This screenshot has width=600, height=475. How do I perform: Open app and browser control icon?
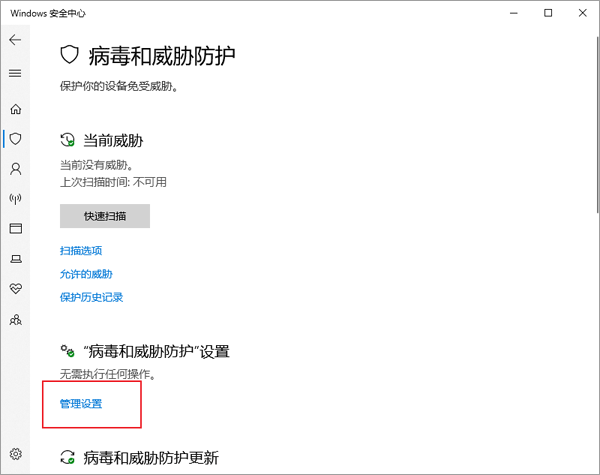(x=15, y=229)
